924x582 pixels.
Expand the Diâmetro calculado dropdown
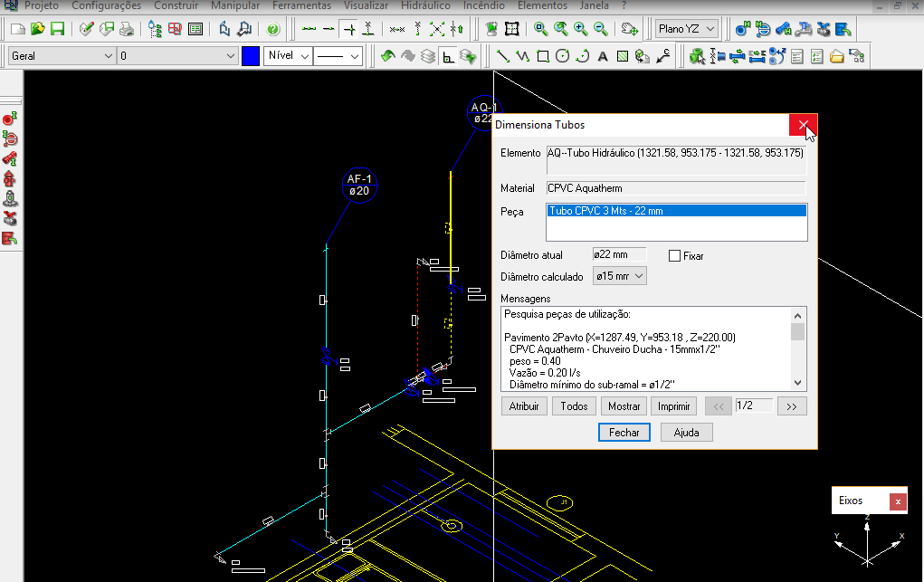tap(620, 276)
